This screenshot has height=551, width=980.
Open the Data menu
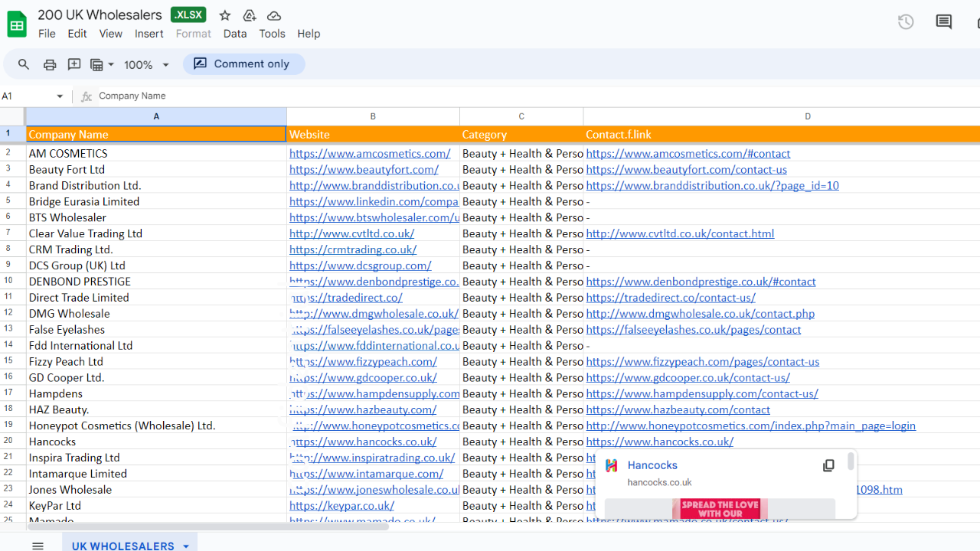tap(235, 34)
